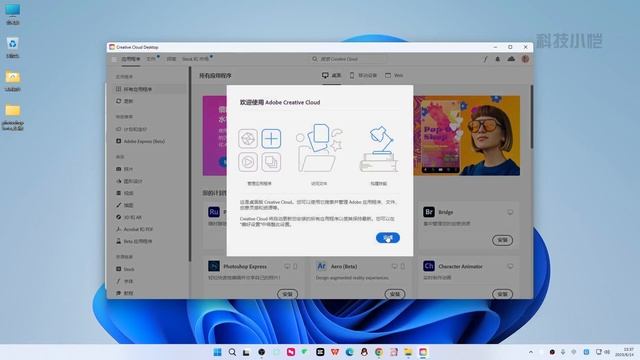Select the Web platform tab
The width and height of the screenshot is (640, 360).
tap(394, 76)
